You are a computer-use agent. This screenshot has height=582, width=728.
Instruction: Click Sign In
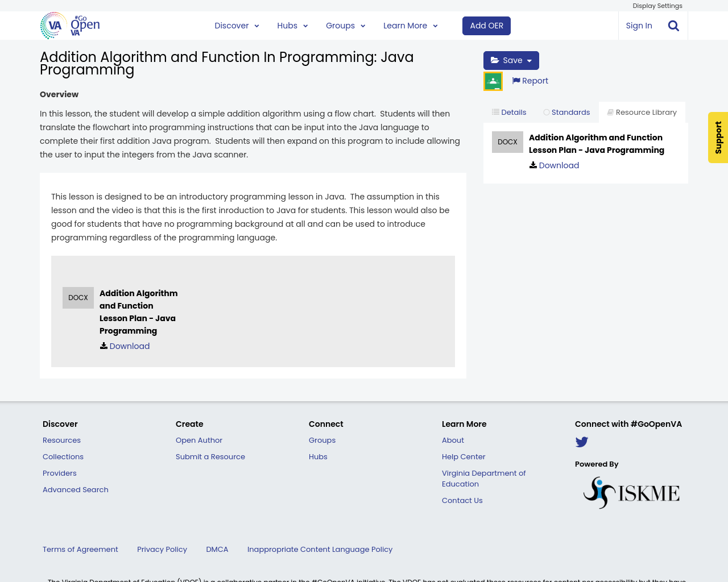(x=639, y=26)
